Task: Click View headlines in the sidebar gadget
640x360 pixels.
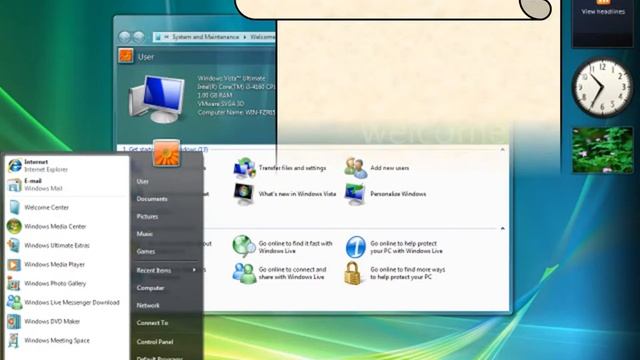Action: tap(603, 12)
